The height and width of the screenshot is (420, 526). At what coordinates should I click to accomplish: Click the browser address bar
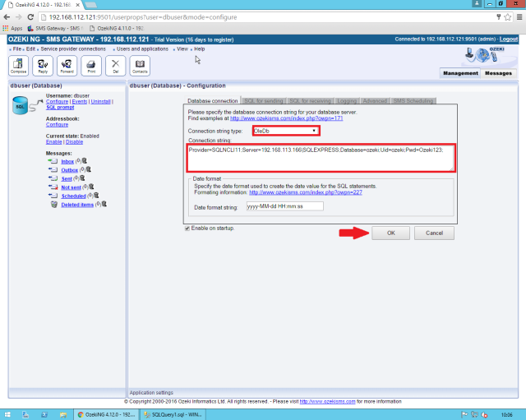coord(265,17)
